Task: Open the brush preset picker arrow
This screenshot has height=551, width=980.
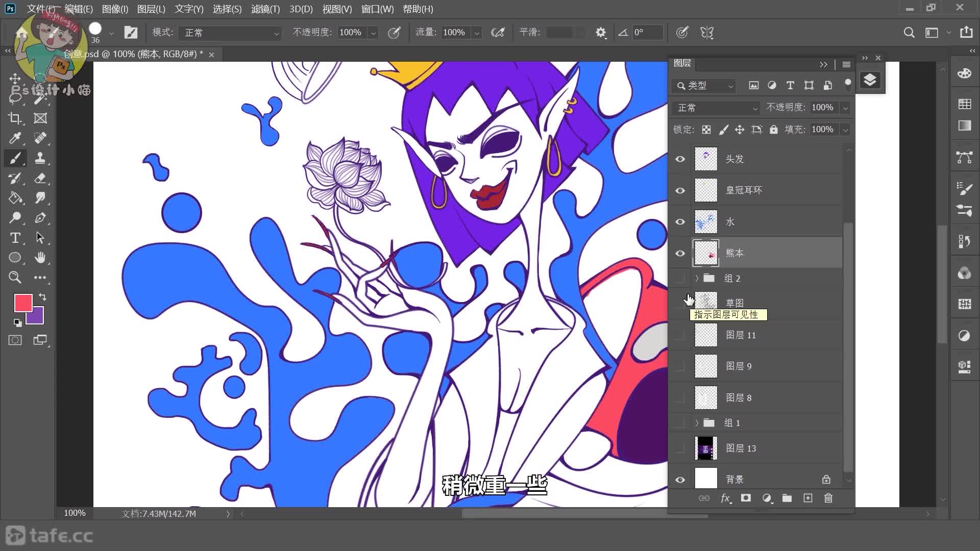Action: pyautogui.click(x=111, y=33)
